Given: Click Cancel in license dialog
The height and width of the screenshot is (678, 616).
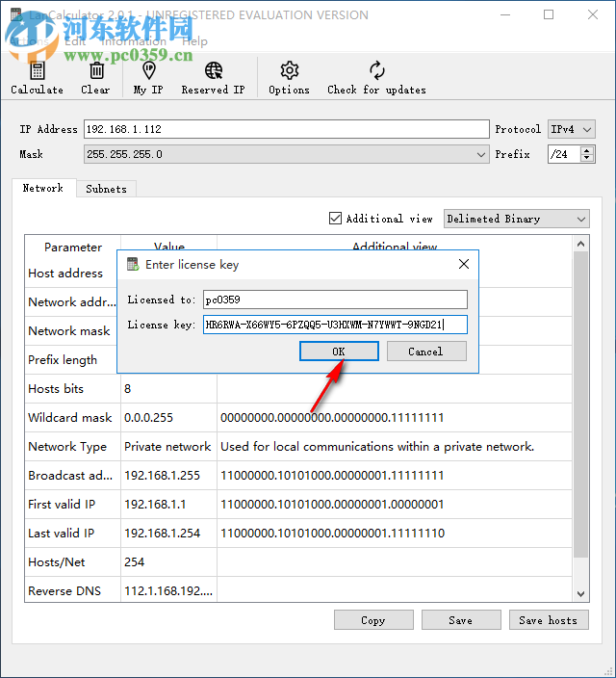Looking at the screenshot, I should tap(426, 352).
